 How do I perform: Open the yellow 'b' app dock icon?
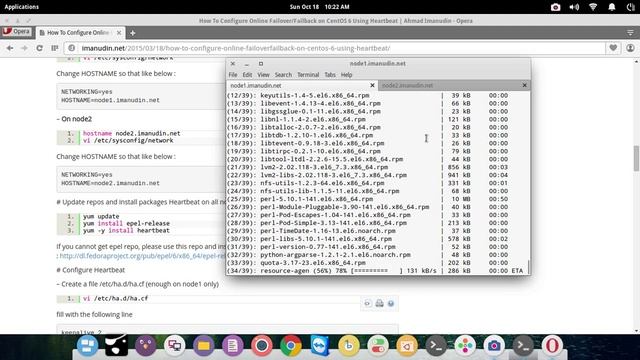tap(349, 346)
